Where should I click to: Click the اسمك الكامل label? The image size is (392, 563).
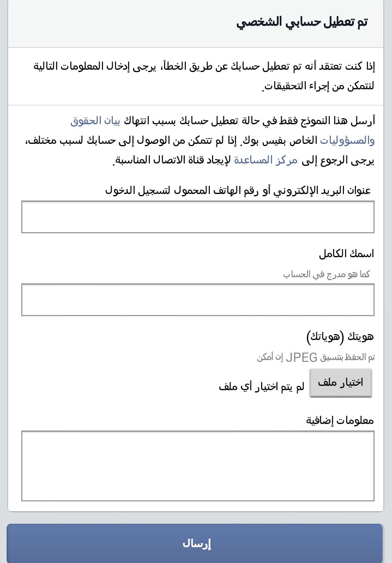(x=346, y=254)
